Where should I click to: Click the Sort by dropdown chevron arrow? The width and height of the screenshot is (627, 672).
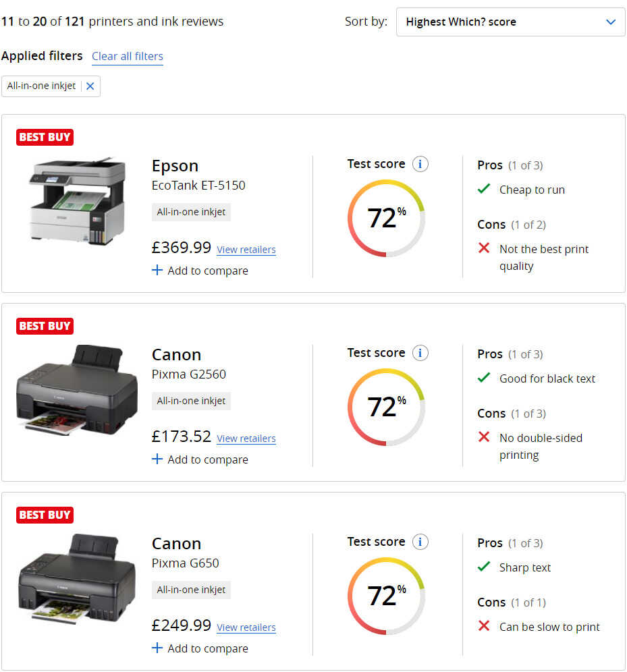coord(611,22)
